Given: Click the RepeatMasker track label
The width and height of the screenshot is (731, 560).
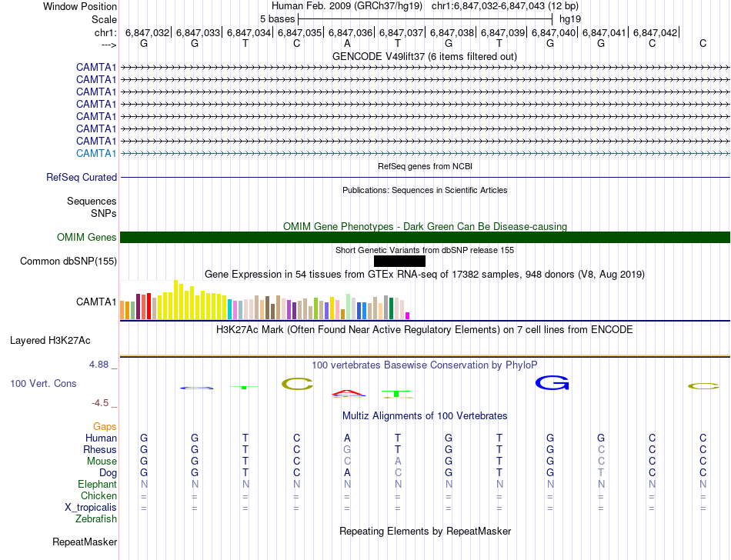Looking at the screenshot, I should [x=85, y=542].
